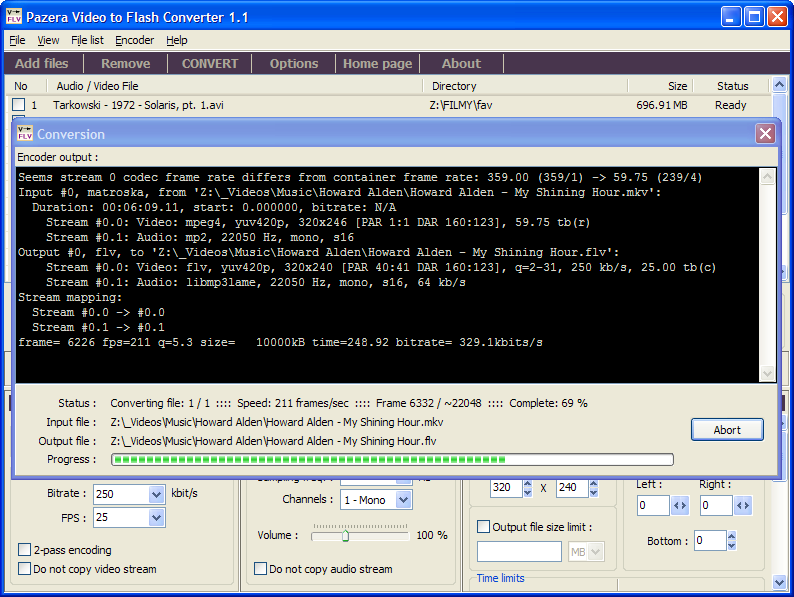Click the Right crop arrows button
This screenshot has height=597, width=794.
tap(742, 505)
